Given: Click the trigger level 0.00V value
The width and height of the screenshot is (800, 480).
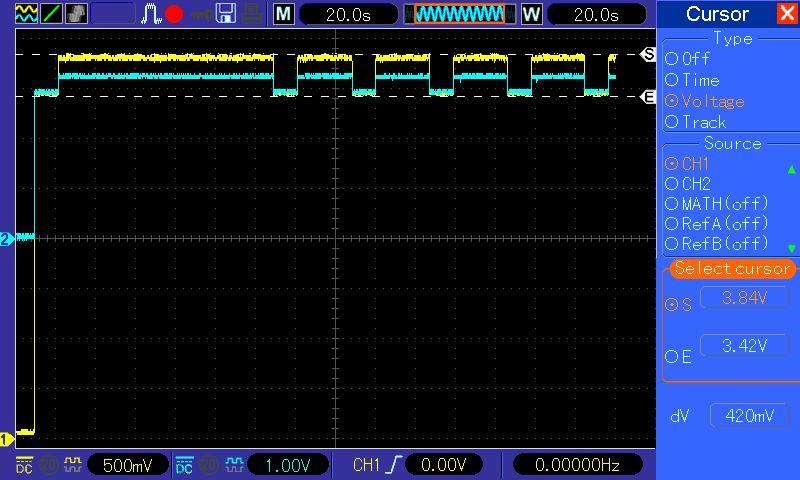Looking at the screenshot, I should [443, 465].
